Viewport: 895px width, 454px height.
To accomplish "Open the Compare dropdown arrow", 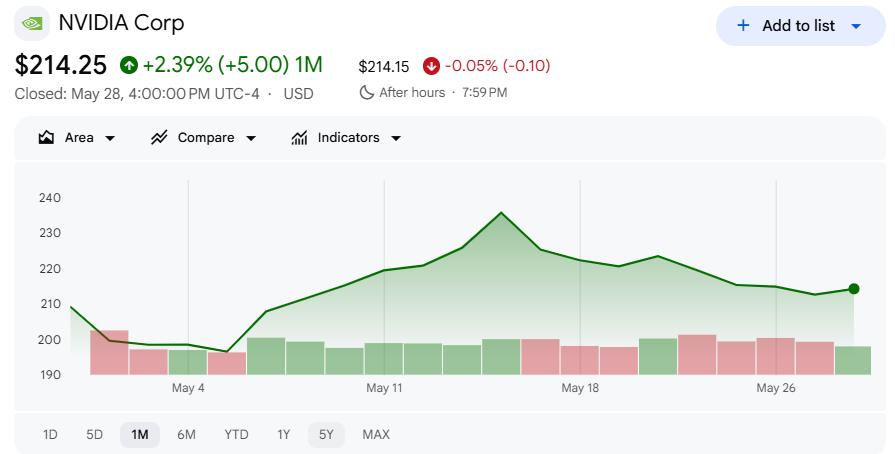I will 251,138.
